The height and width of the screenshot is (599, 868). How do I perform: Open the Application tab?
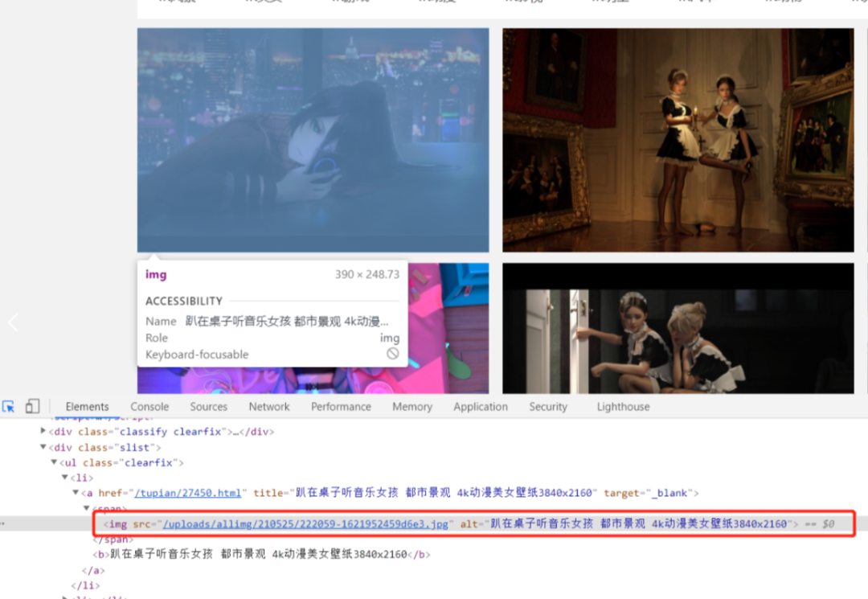[481, 406]
